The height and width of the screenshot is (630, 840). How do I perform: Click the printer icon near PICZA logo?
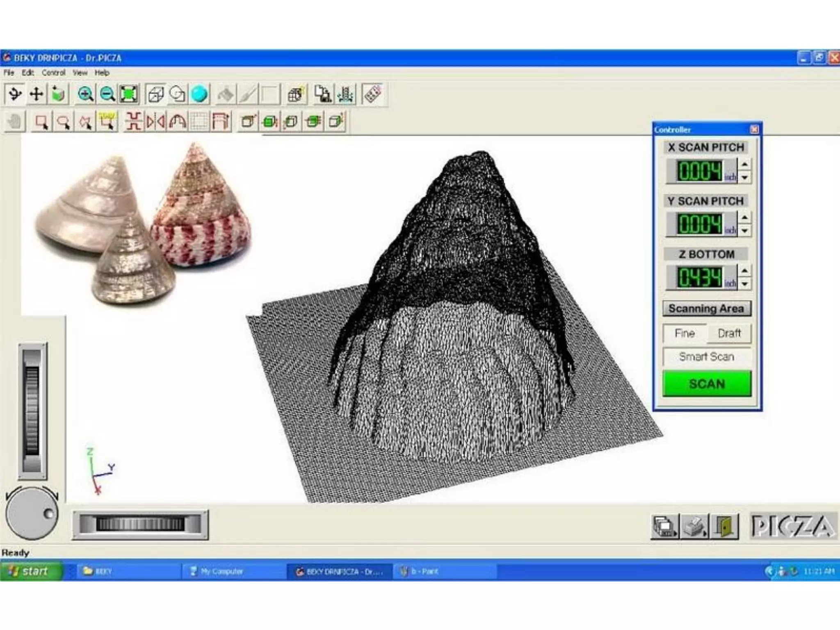pyautogui.click(x=694, y=526)
